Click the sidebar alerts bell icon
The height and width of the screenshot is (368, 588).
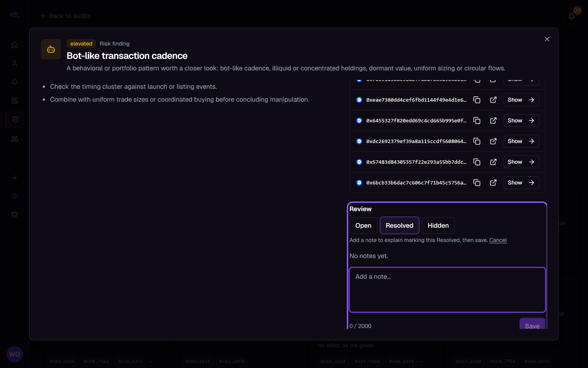[x=14, y=82]
